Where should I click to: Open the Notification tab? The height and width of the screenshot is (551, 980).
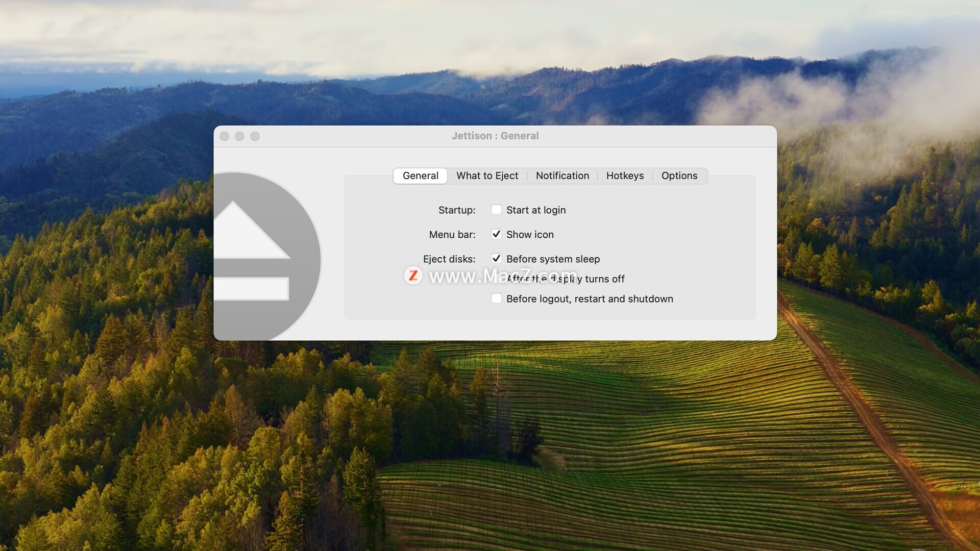562,176
